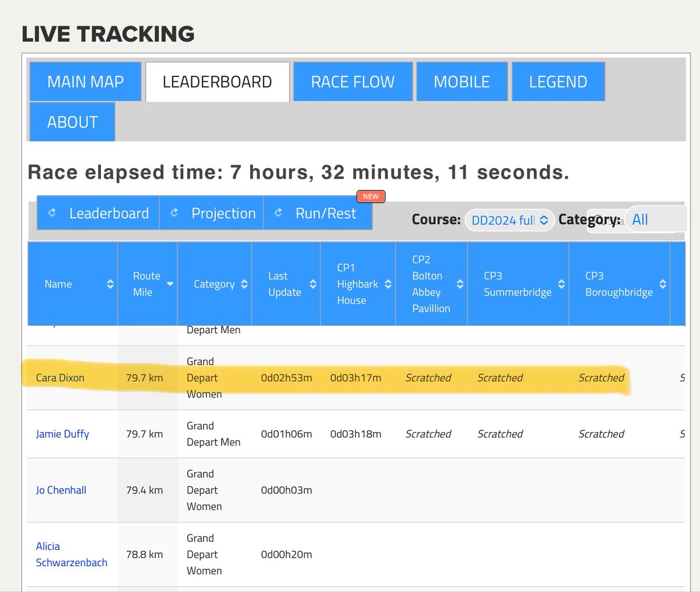This screenshot has height=592, width=700.
Task: Click Jo Chenhall's 0d00h03m last update
Action: pyautogui.click(x=286, y=490)
